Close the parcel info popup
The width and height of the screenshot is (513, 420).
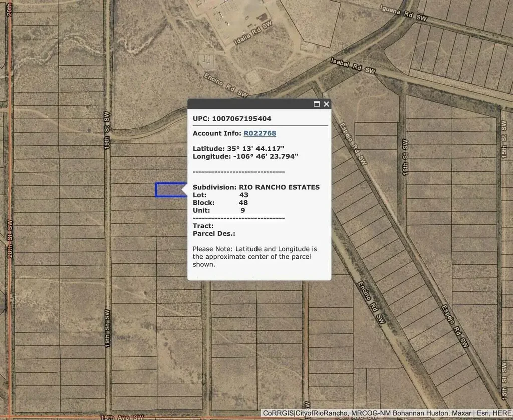pyautogui.click(x=326, y=104)
